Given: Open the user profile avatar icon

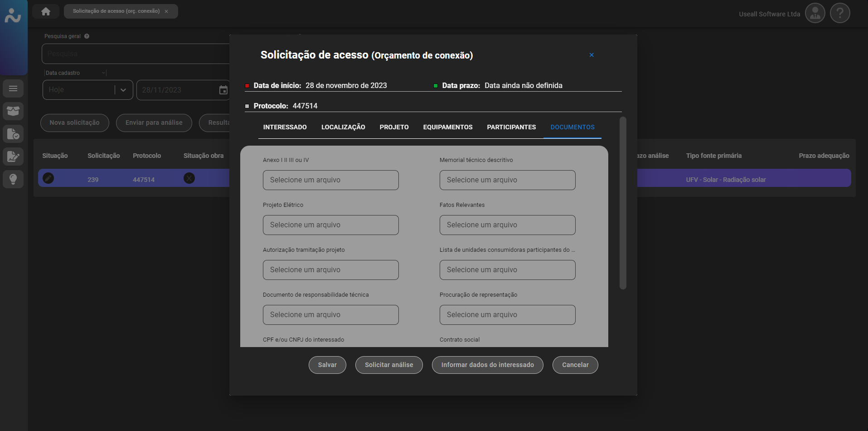Looking at the screenshot, I should tap(815, 14).
